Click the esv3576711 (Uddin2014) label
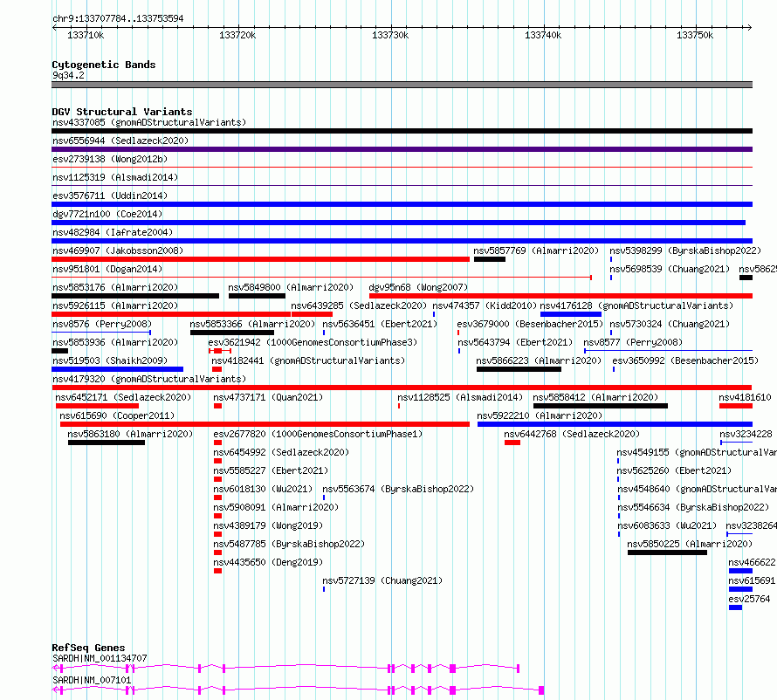The width and height of the screenshot is (777, 700). [x=110, y=196]
